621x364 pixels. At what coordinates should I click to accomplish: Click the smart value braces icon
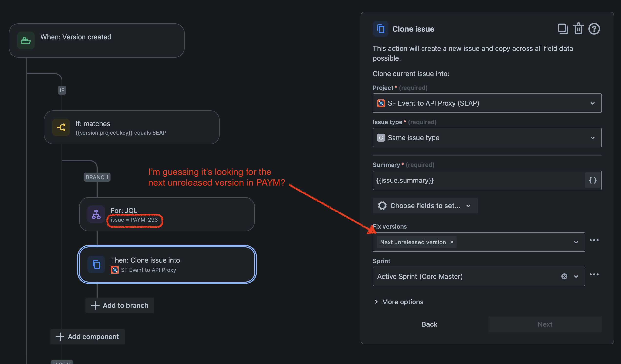(592, 180)
